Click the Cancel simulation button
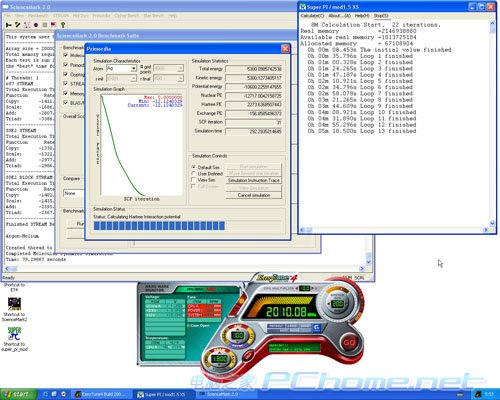Viewport: 500px width, 400px height. pyautogui.click(x=254, y=195)
